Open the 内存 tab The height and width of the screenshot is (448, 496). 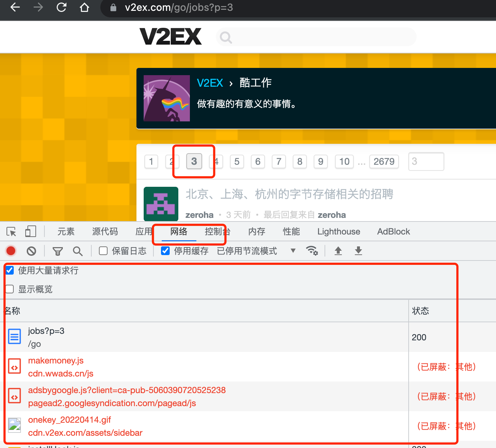[257, 232]
